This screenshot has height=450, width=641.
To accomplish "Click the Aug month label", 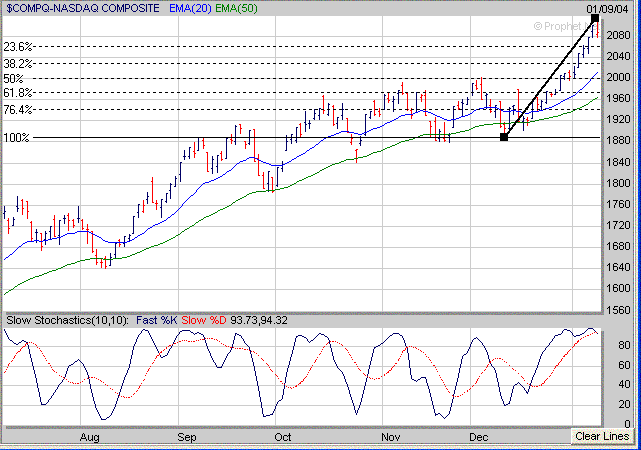I will (x=90, y=437).
